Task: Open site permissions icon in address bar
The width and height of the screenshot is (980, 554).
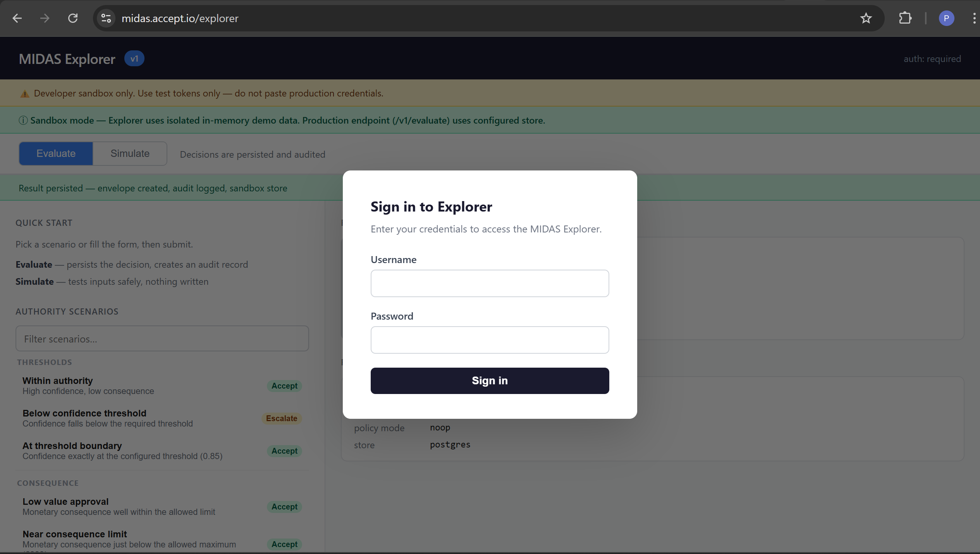Action: 105,18
